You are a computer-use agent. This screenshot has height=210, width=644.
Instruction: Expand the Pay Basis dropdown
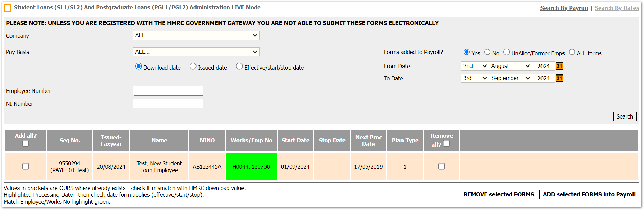[196, 52]
